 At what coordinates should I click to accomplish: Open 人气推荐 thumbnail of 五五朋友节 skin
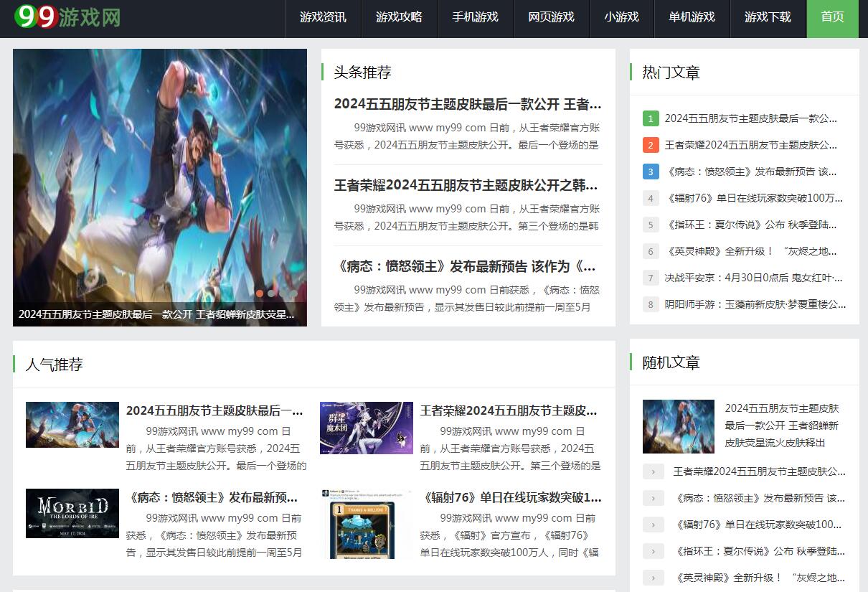(x=72, y=425)
